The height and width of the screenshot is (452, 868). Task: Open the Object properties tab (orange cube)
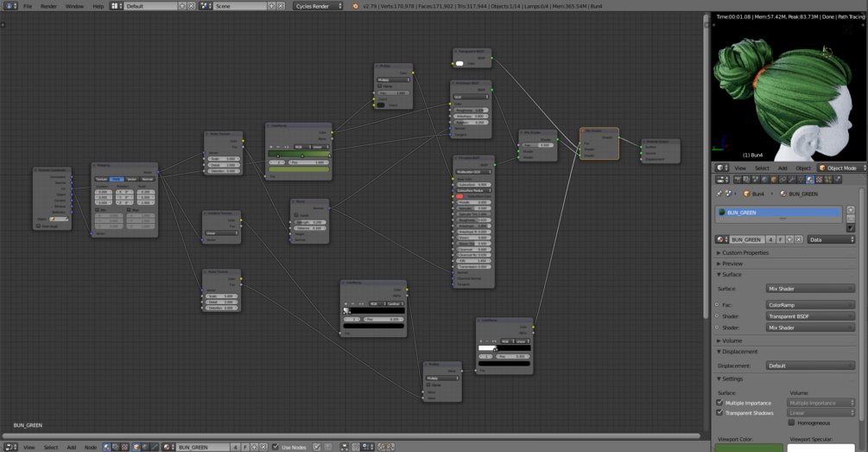click(x=774, y=180)
